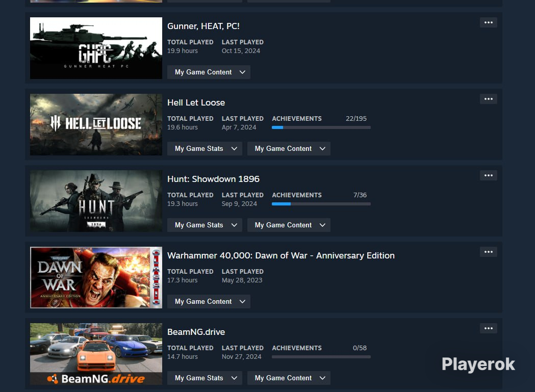Click the Achievements label for BeamNG.drive
The image size is (535, 392).
297,348
